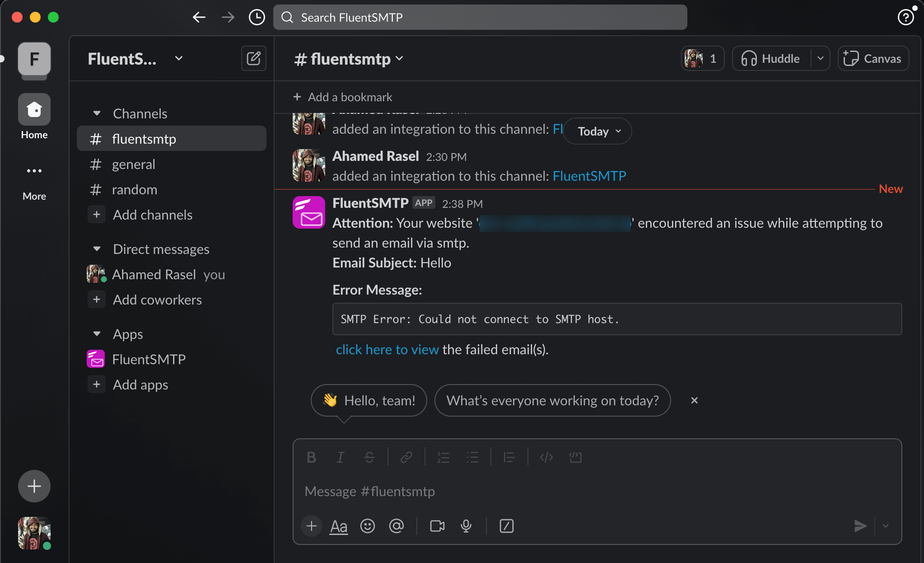Viewport: 924px width, 563px height.
Task: Open the random channel
Action: click(172, 189)
